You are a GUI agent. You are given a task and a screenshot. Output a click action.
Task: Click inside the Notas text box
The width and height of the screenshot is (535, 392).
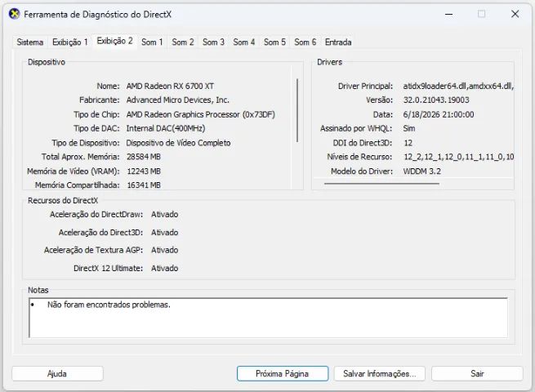pyautogui.click(x=268, y=318)
